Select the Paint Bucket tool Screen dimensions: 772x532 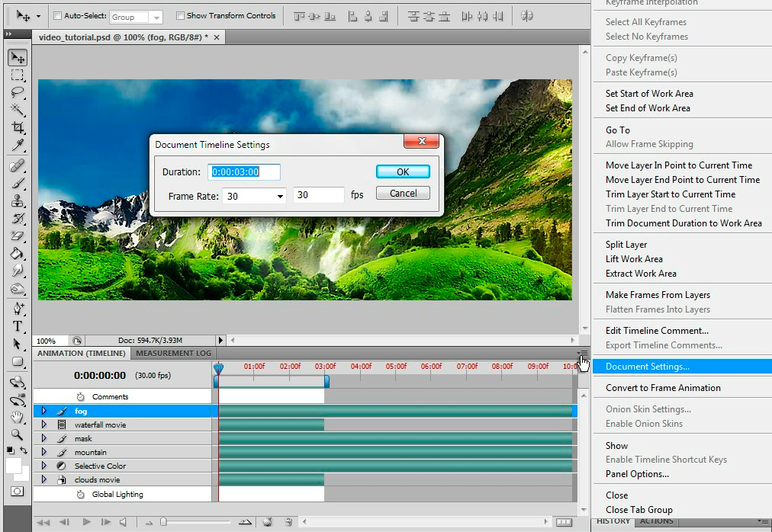(18, 254)
